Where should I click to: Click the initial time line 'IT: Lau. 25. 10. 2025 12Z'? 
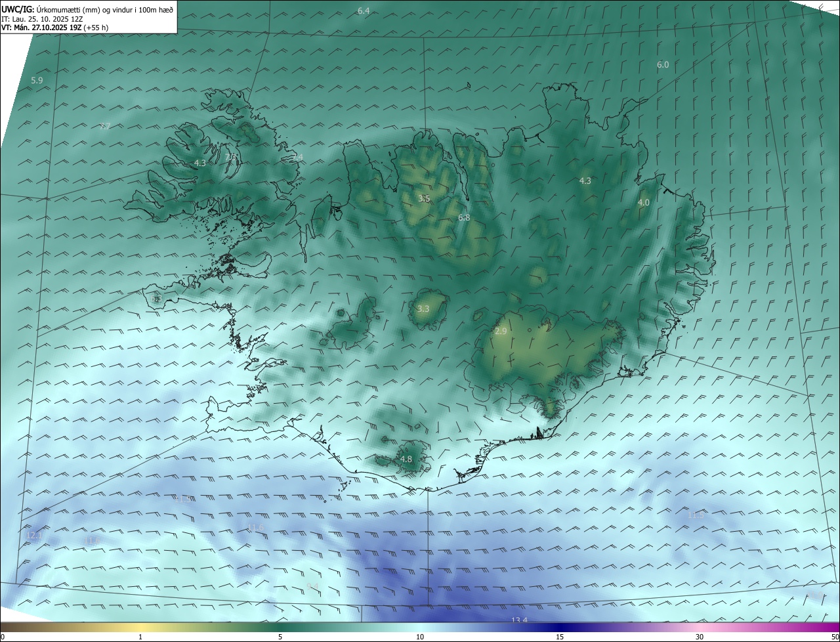click(x=42, y=19)
